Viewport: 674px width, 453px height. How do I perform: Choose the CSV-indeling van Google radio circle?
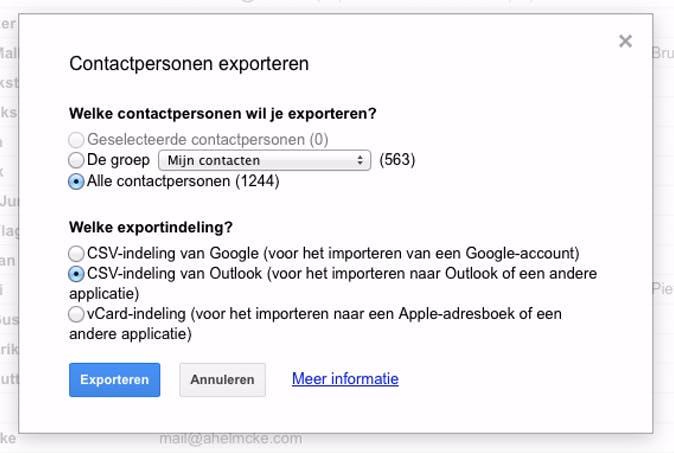(x=76, y=254)
